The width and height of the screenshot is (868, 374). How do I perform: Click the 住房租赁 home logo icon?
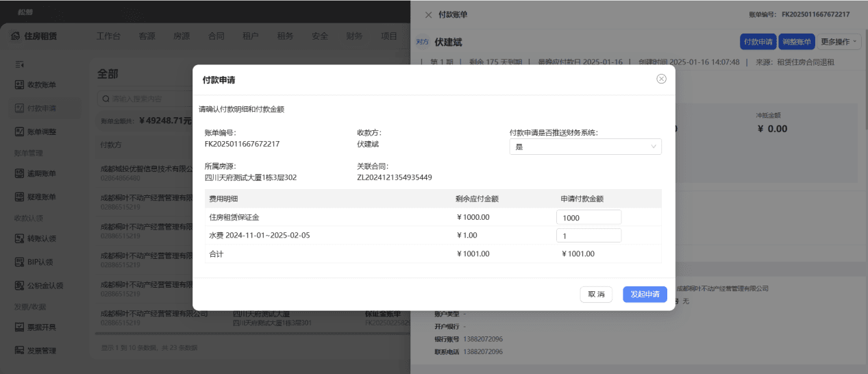pyautogui.click(x=15, y=36)
